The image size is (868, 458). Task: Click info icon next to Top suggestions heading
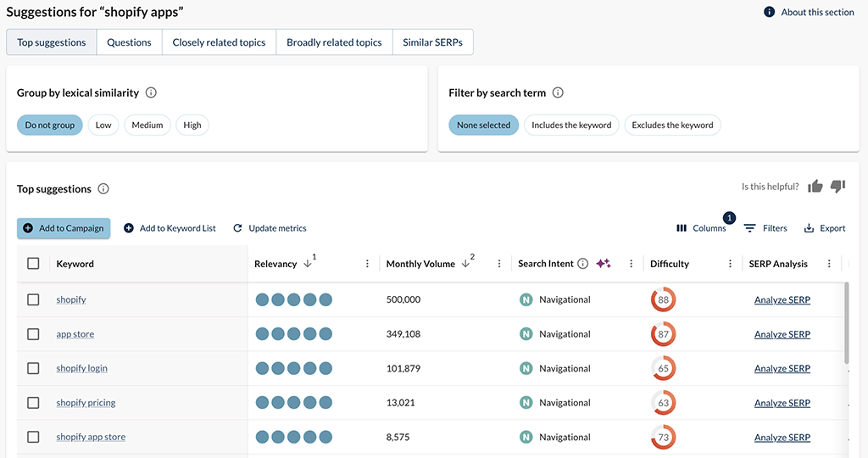103,189
